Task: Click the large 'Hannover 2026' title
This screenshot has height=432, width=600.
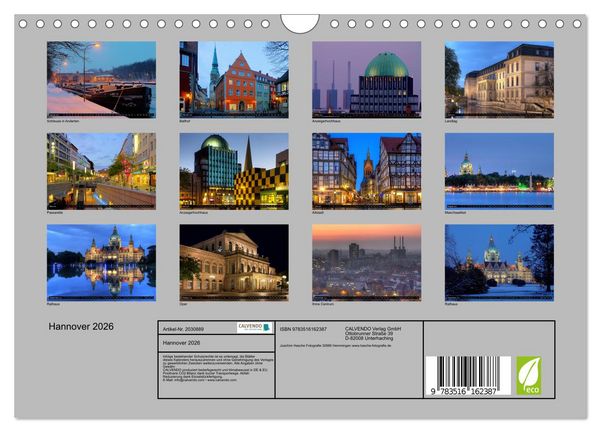Action: coord(81,326)
